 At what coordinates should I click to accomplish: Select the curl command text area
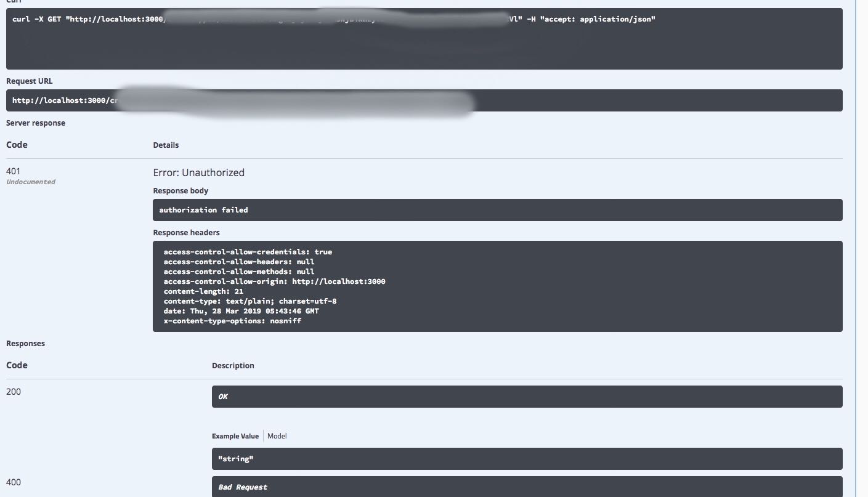tap(425, 38)
